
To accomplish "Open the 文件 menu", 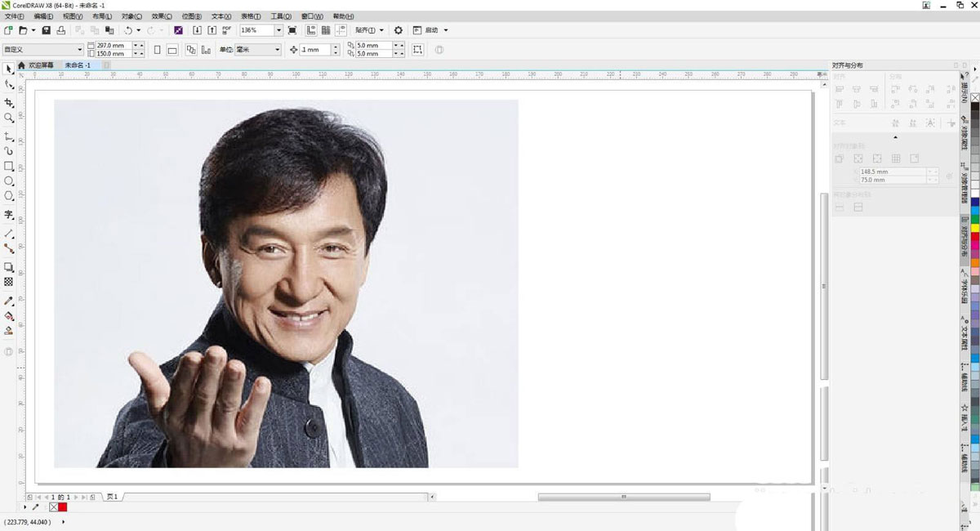I will (x=14, y=16).
